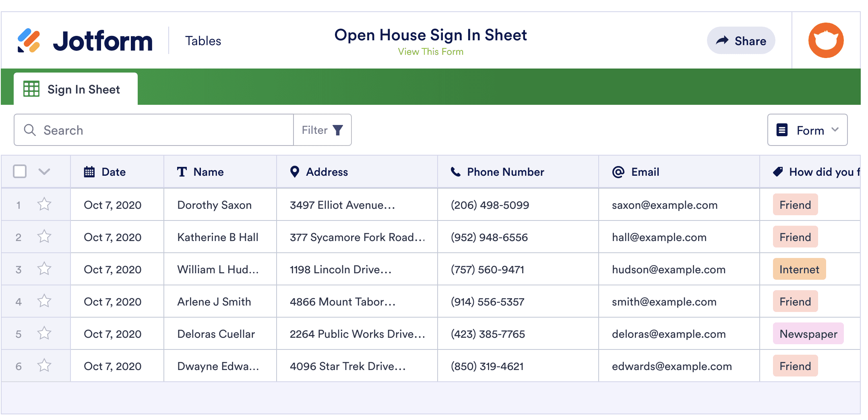This screenshot has width=868, height=420.
Task: Click the Jotform logo icon
Action: [x=29, y=41]
